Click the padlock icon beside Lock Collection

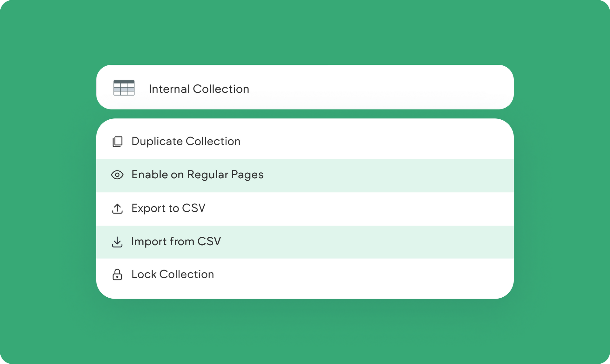click(117, 275)
